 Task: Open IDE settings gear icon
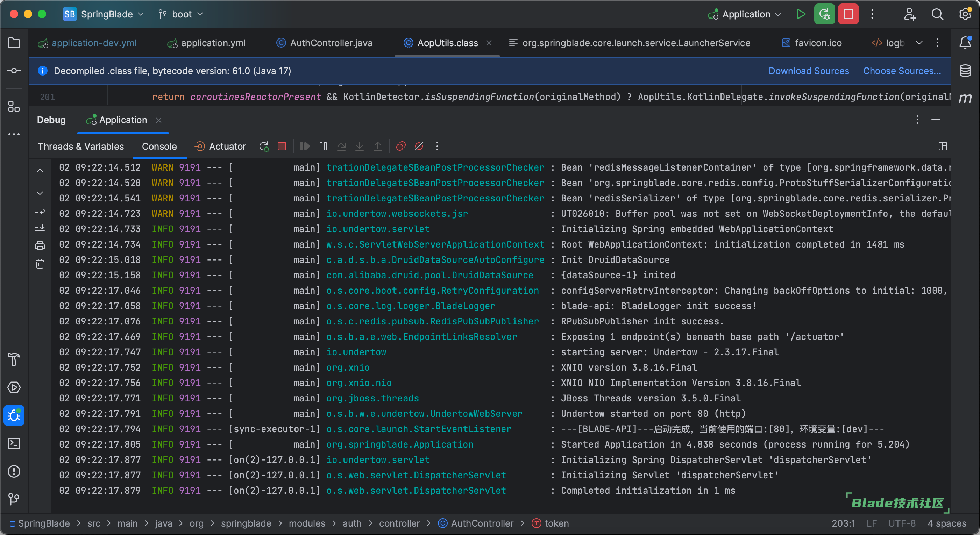[965, 14]
